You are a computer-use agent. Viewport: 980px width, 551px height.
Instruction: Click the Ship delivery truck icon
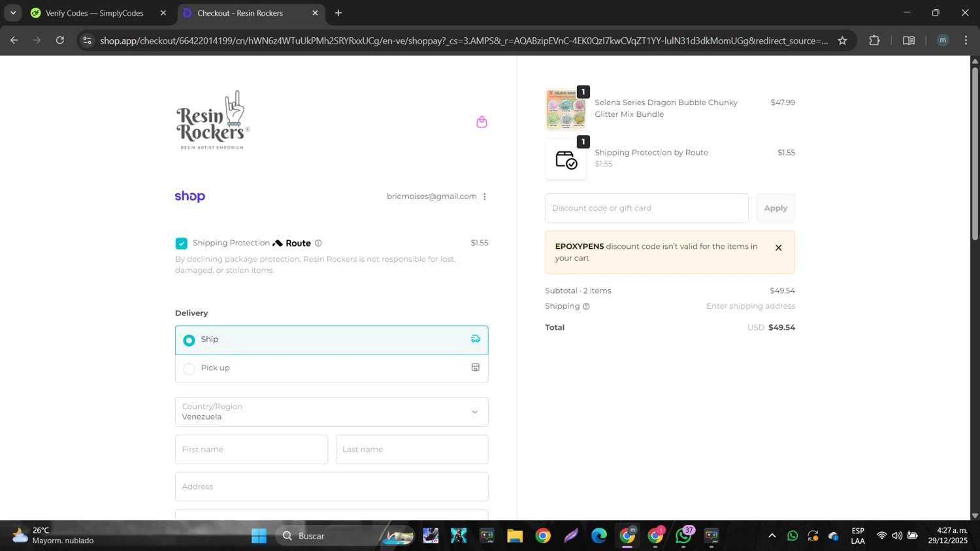476,339
